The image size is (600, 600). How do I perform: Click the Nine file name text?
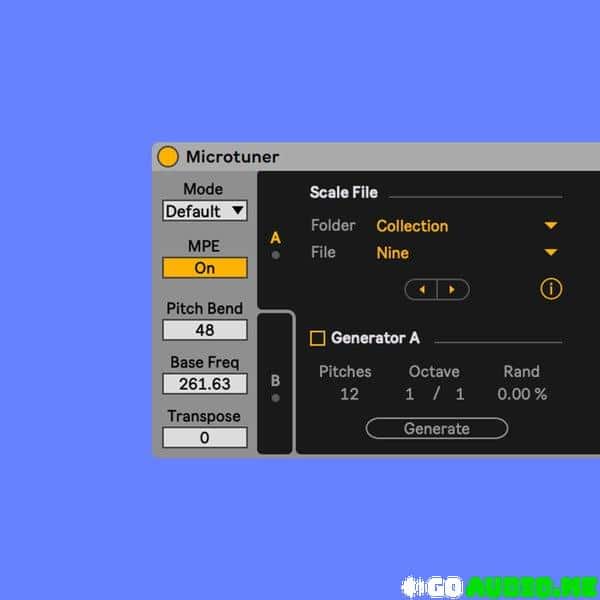pos(393,253)
